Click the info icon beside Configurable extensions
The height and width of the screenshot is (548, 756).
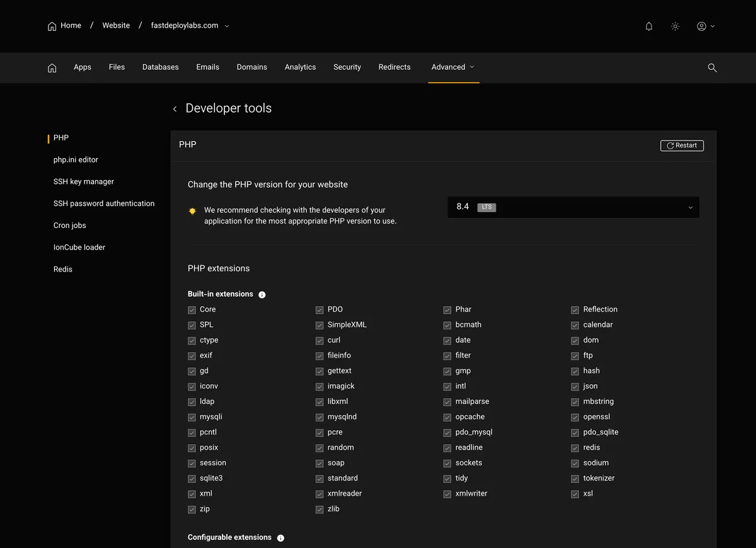click(x=281, y=538)
